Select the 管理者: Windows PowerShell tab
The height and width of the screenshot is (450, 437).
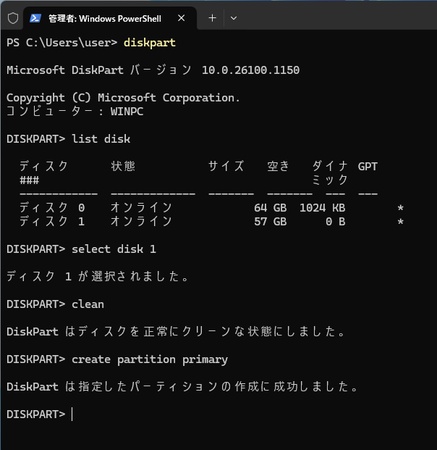tap(110, 18)
